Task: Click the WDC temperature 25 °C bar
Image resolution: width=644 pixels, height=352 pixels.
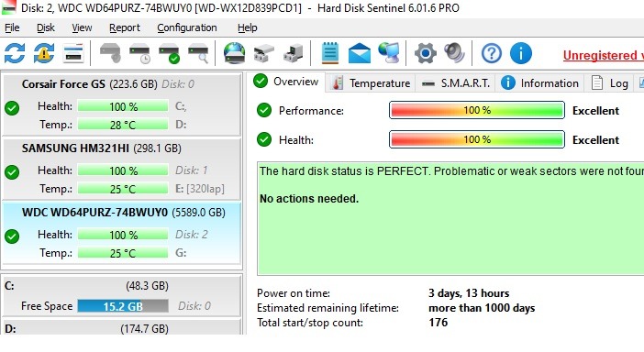Action: tap(123, 253)
